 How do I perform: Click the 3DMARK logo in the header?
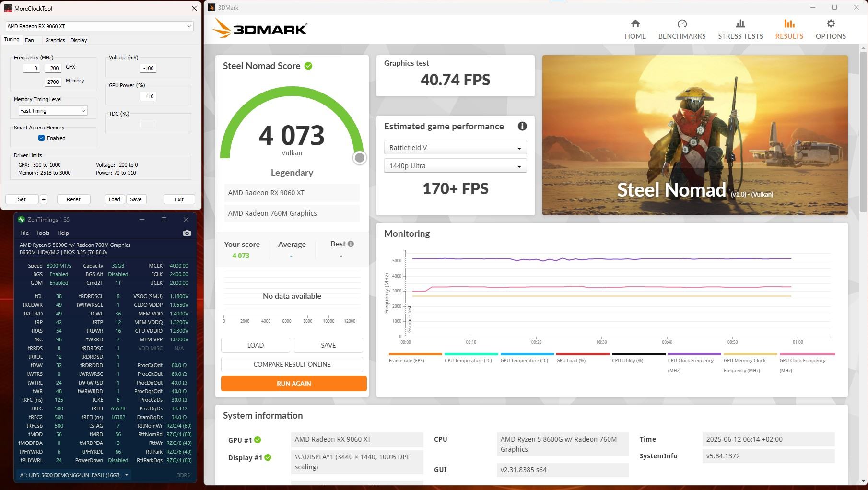click(x=259, y=28)
